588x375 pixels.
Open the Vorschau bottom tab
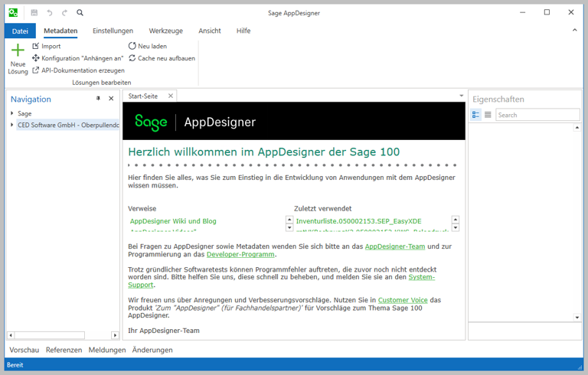pyautogui.click(x=24, y=350)
